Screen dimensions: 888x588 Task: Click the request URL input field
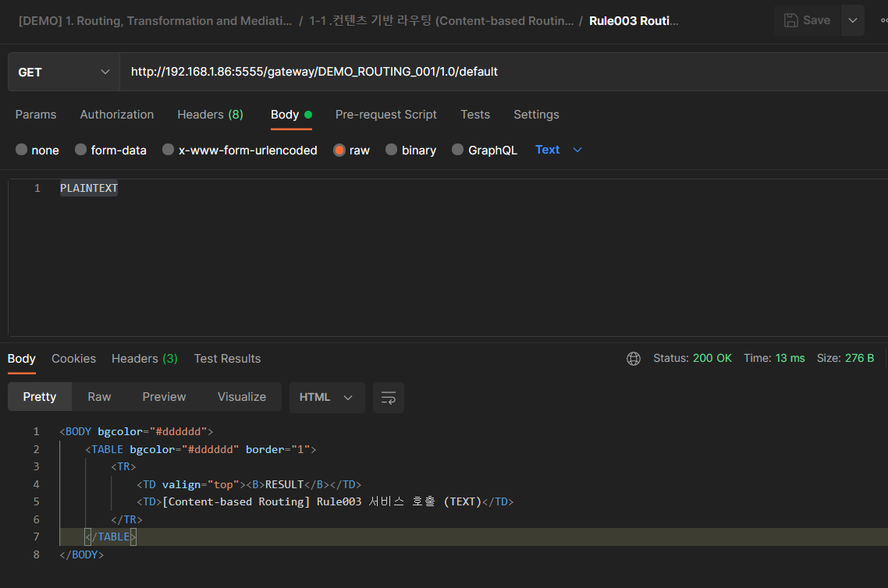coord(499,72)
